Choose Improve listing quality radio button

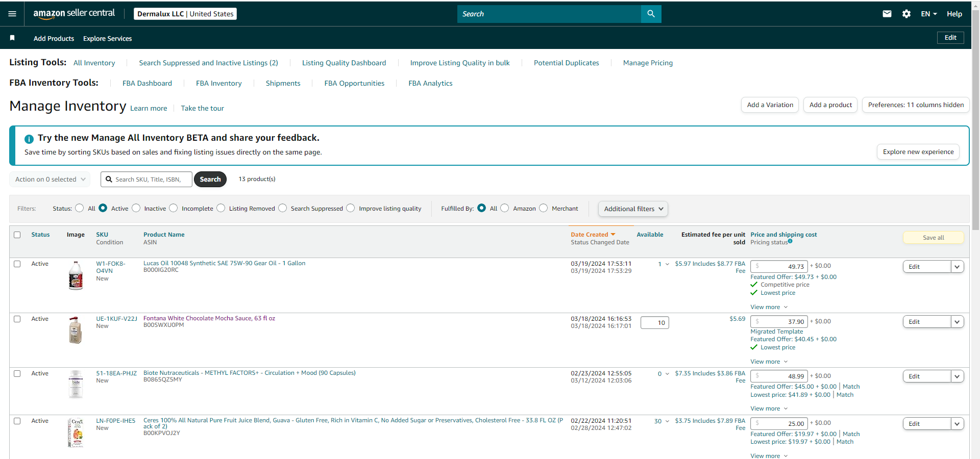(x=350, y=208)
